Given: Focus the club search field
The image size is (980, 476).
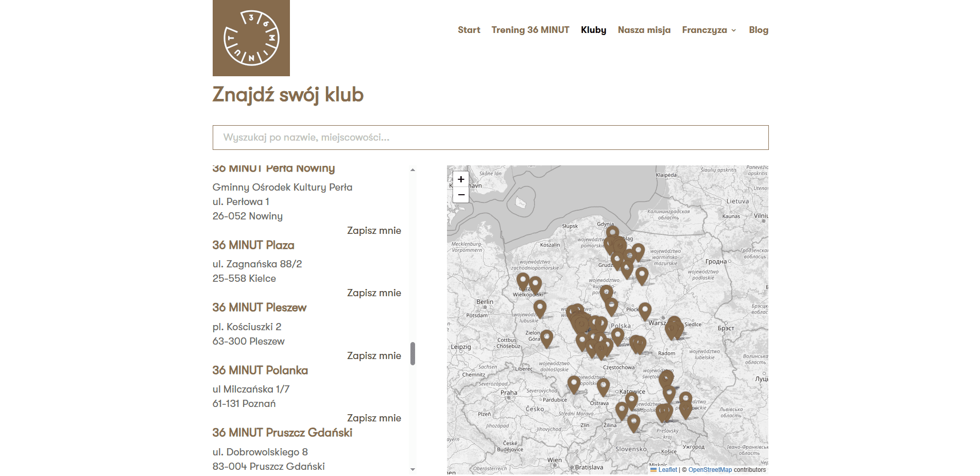Looking at the screenshot, I should point(490,138).
